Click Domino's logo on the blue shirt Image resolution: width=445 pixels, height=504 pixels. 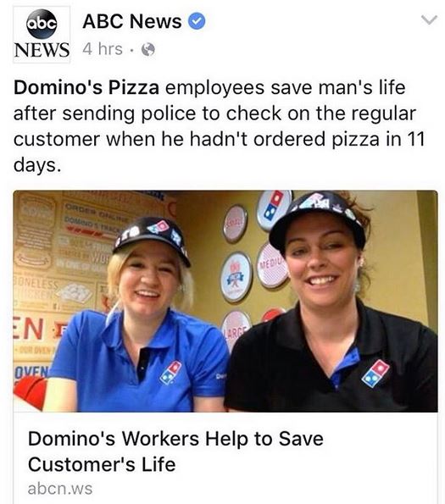170,373
